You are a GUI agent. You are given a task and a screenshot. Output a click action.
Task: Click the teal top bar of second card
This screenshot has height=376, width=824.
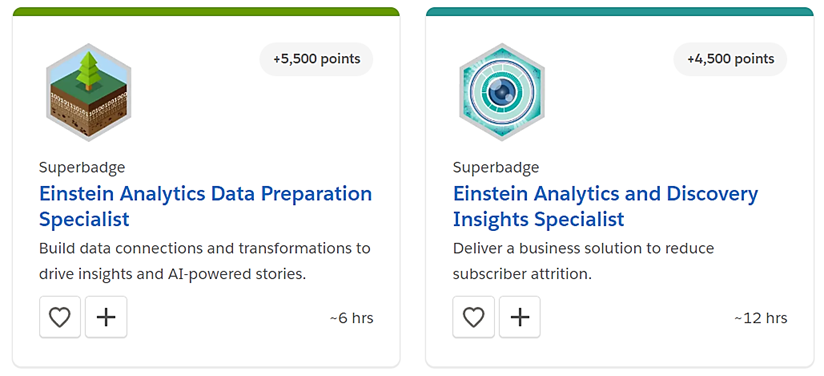[620, 12]
